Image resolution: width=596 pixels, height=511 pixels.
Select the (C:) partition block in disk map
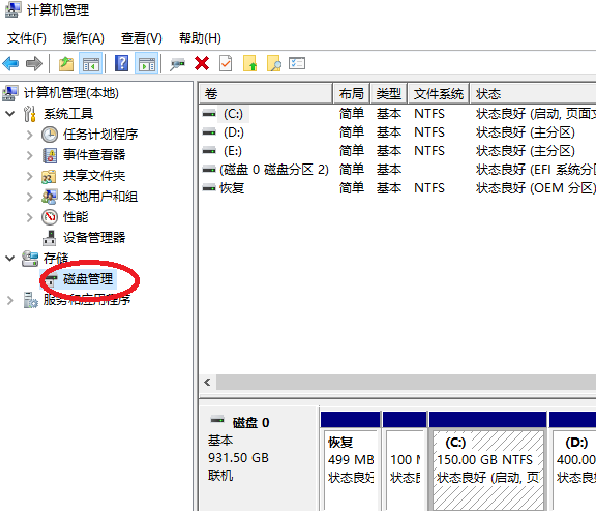(488, 470)
